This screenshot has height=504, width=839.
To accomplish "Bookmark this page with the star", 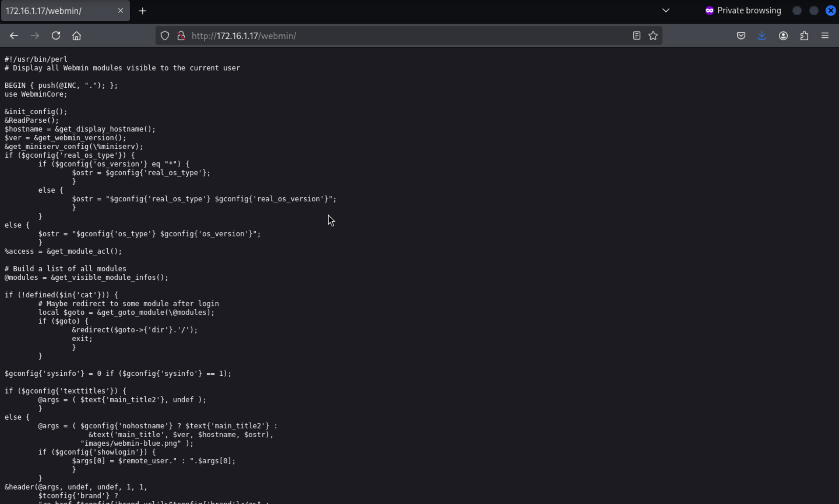I will click(653, 36).
